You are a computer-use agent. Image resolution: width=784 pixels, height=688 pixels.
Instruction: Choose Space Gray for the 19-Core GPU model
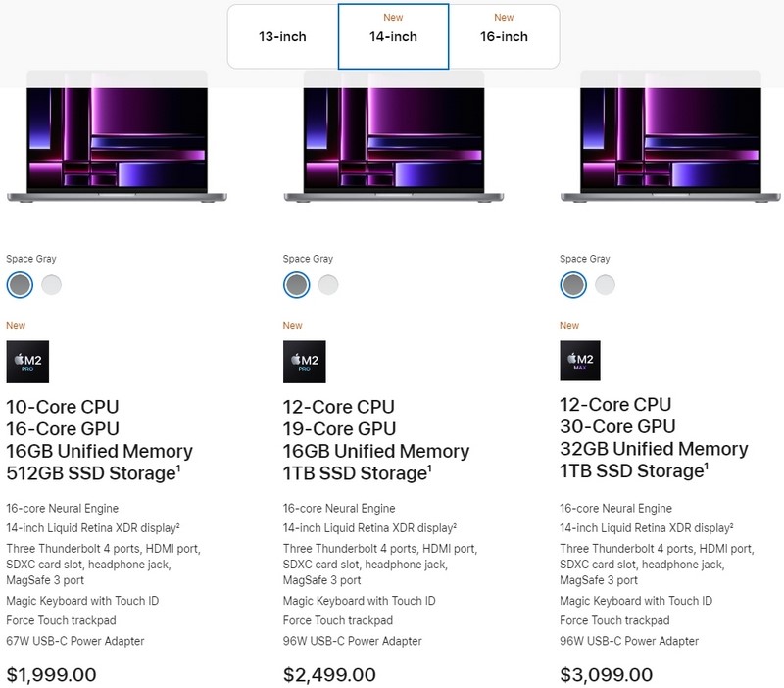[x=296, y=285]
